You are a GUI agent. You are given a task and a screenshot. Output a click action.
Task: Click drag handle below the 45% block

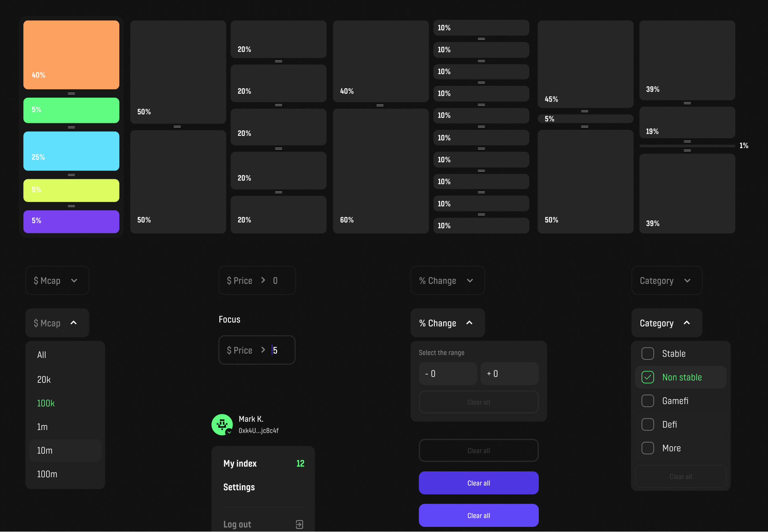click(x=585, y=111)
